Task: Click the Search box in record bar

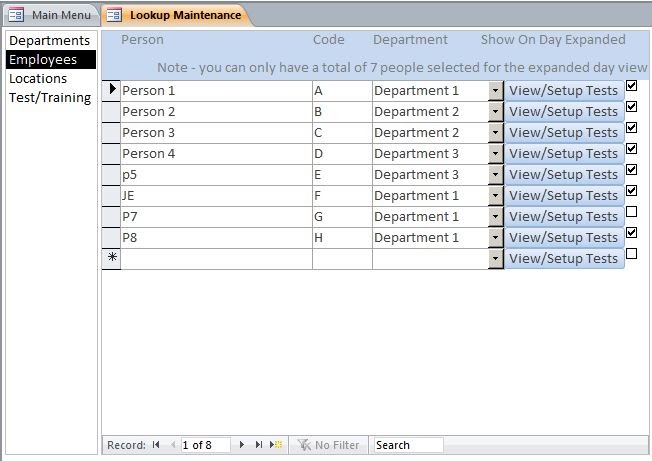Action: coord(408,445)
